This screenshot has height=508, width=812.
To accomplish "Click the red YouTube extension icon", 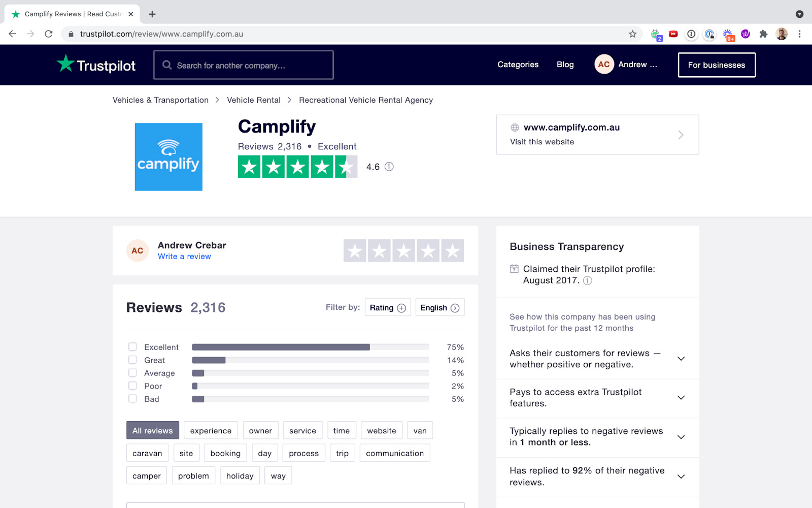I will 673,34.
